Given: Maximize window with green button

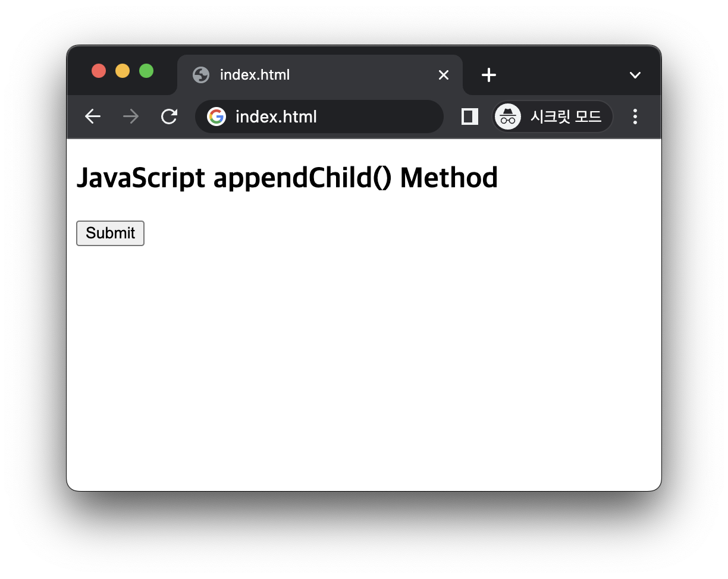Looking at the screenshot, I should (146, 71).
